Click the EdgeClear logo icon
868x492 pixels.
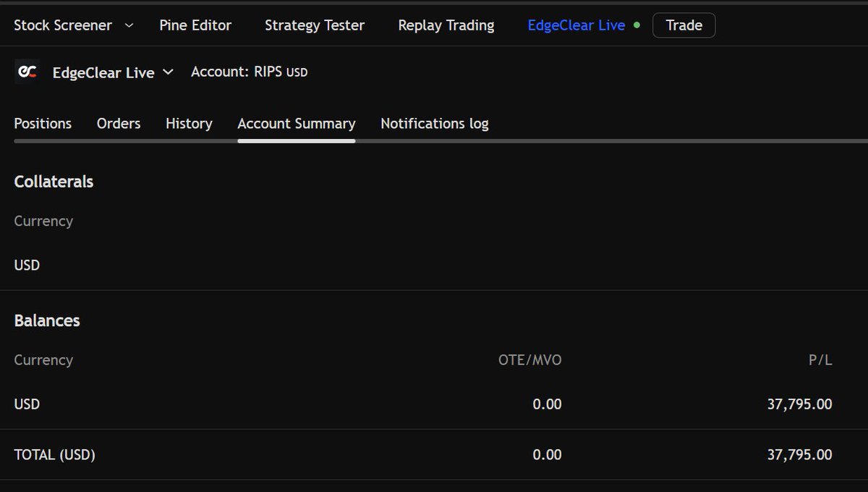[27, 72]
